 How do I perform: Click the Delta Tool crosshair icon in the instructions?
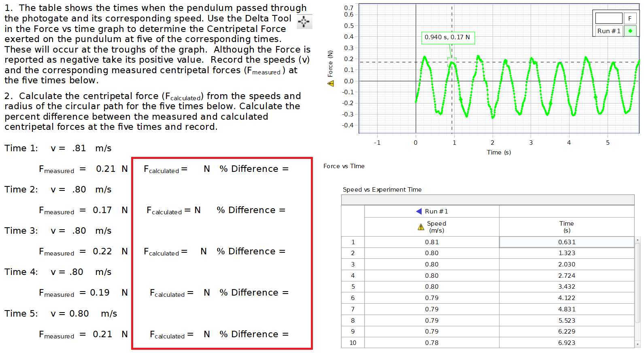(304, 21)
